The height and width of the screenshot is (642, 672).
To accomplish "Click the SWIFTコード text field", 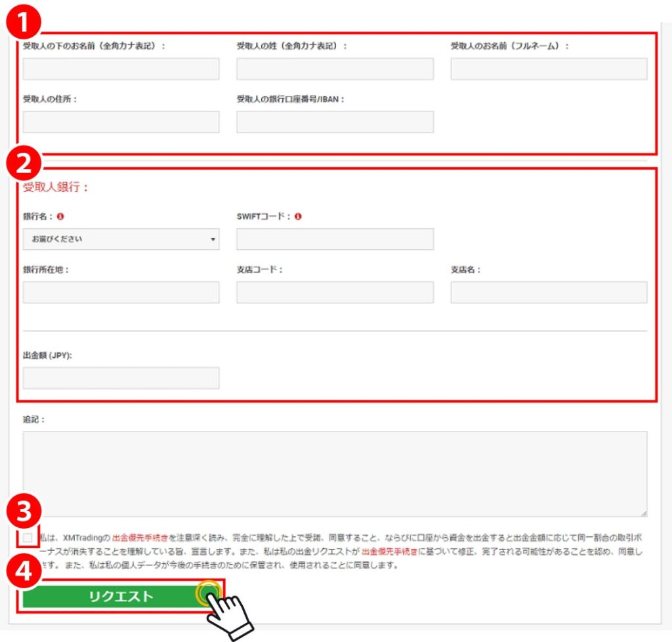I will pos(335,239).
